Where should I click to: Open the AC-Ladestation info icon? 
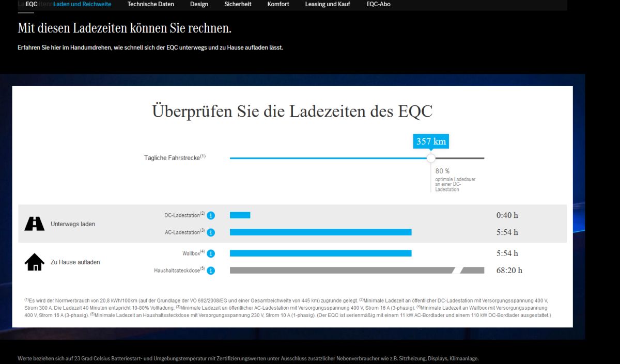210,232
